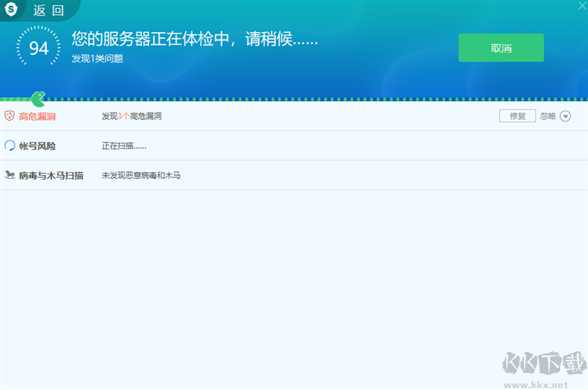Go back using the 返回 button
The height and width of the screenshot is (390, 588).
pos(49,10)
